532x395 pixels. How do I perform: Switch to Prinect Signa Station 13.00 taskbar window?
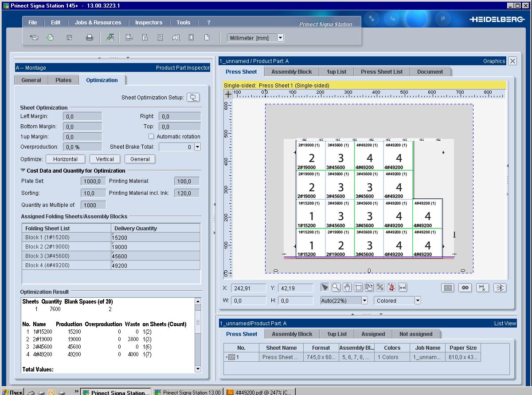click(x=188, y=392)
